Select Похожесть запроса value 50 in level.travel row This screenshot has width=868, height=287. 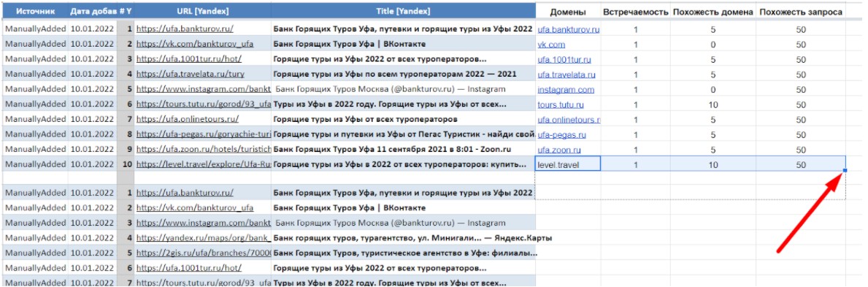tap(801, 164)
